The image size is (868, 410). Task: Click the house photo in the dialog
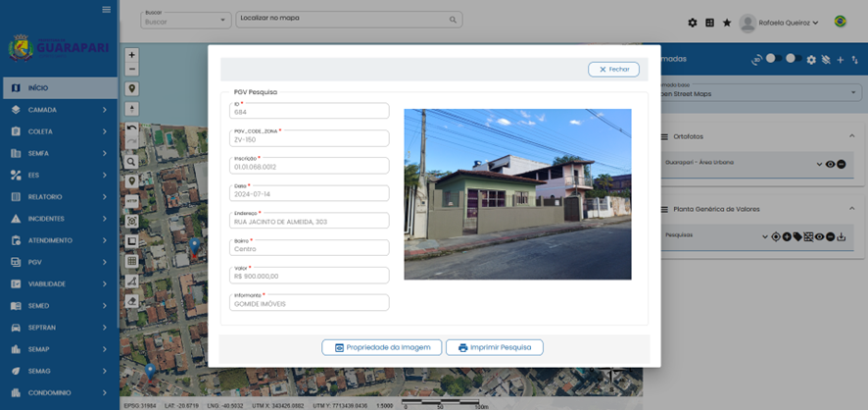[x=517, y=194]
